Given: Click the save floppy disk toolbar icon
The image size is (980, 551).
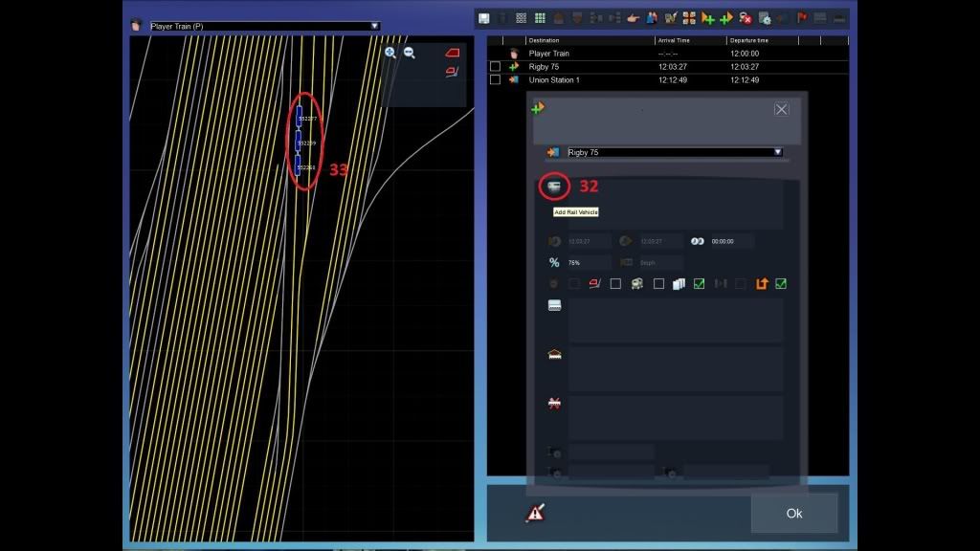Looking at the screenshot, I should 483,18.
